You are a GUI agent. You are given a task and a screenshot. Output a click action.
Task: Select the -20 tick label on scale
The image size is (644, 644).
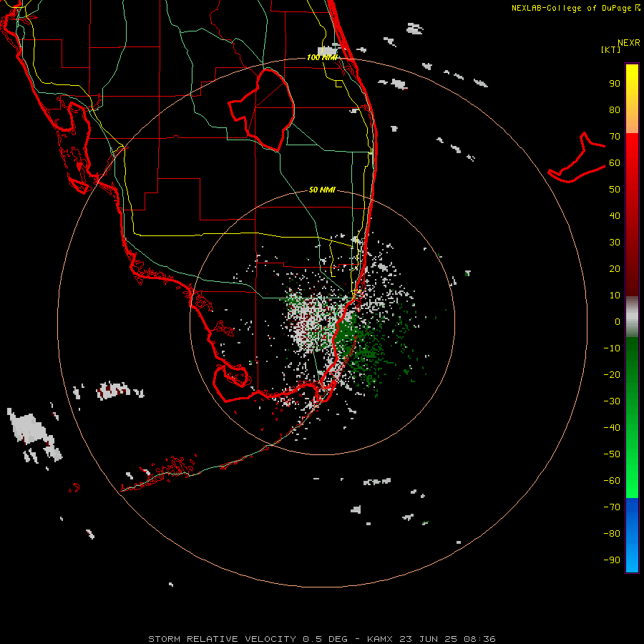612,375
